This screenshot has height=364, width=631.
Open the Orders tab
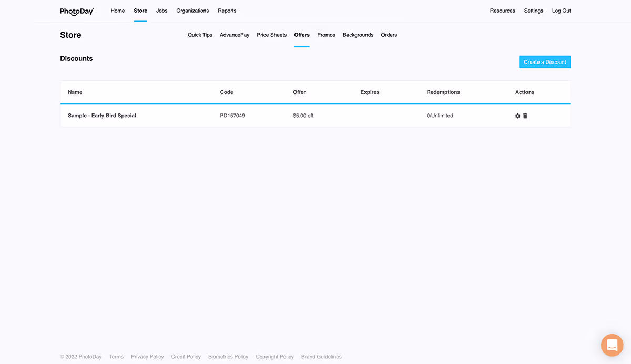389,35
